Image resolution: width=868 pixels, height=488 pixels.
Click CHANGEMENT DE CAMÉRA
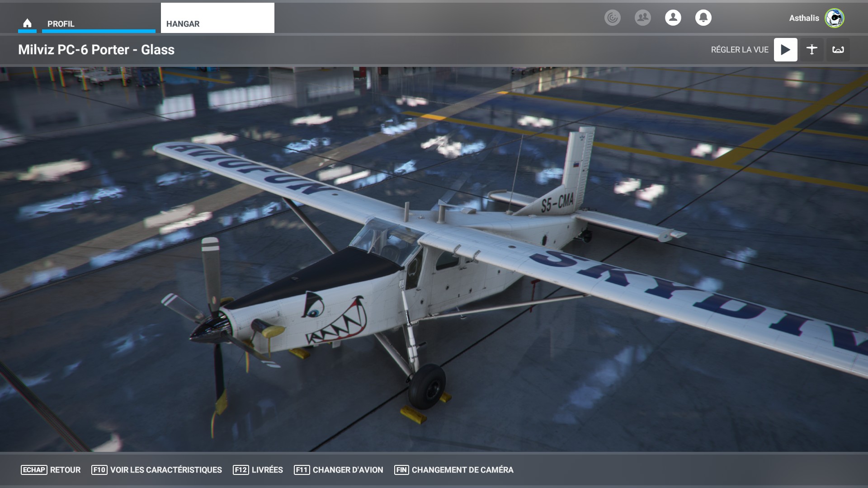(x=462, y=470)
